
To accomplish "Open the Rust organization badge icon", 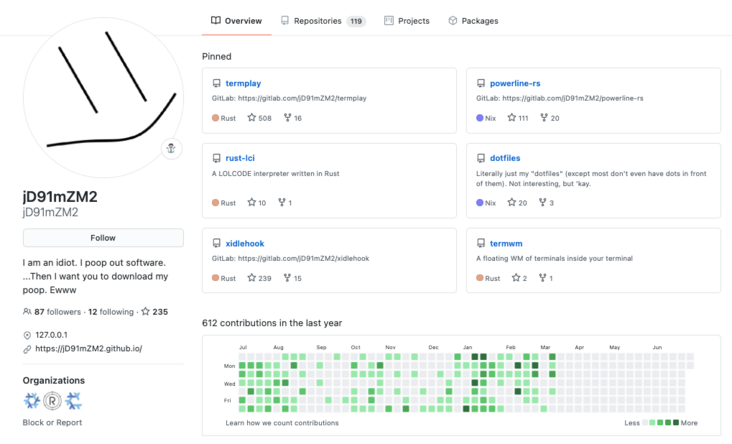I will [52, 400].
